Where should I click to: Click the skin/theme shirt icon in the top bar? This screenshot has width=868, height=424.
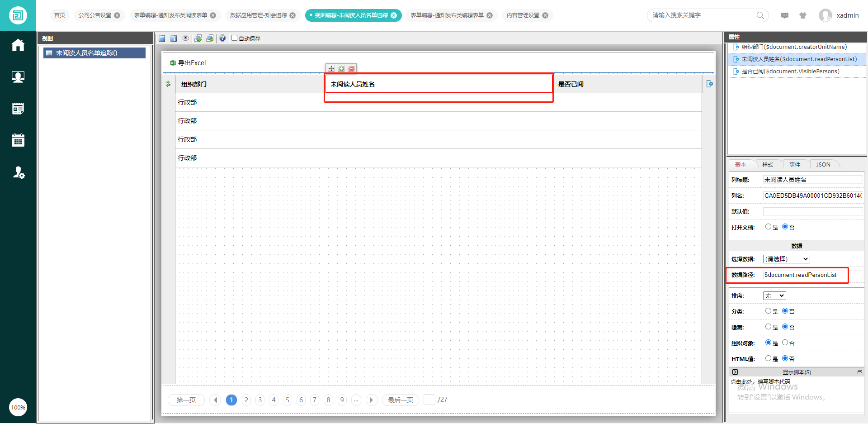point(803,15)
